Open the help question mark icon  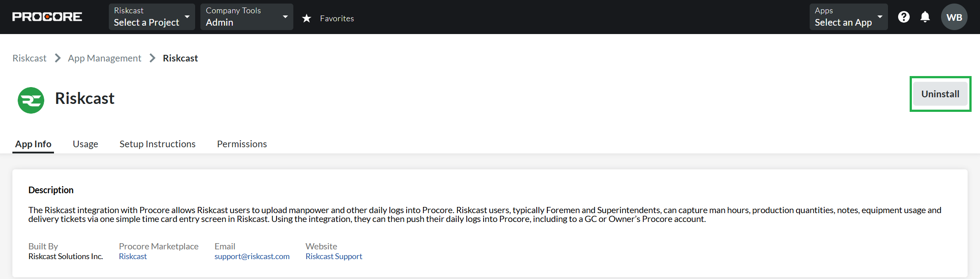[x=903, y=17]
